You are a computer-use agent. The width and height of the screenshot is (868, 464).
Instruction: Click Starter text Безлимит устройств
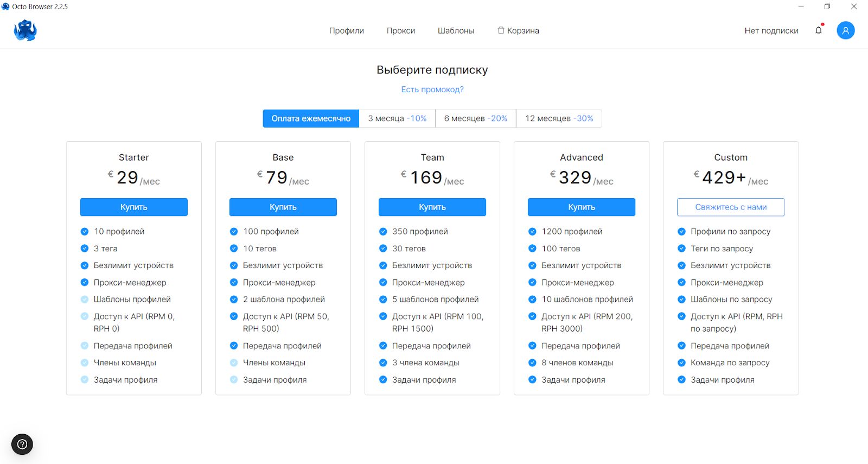point(133,265)
